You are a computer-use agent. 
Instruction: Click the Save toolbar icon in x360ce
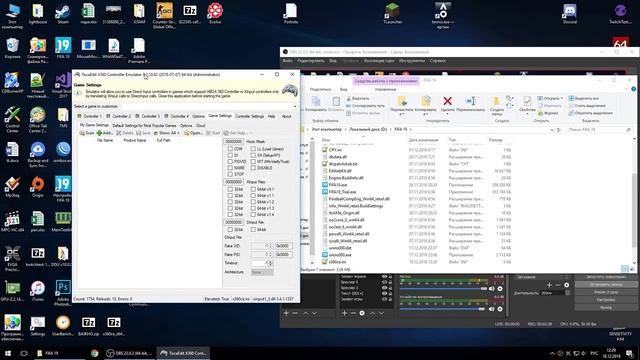(138, 133)
